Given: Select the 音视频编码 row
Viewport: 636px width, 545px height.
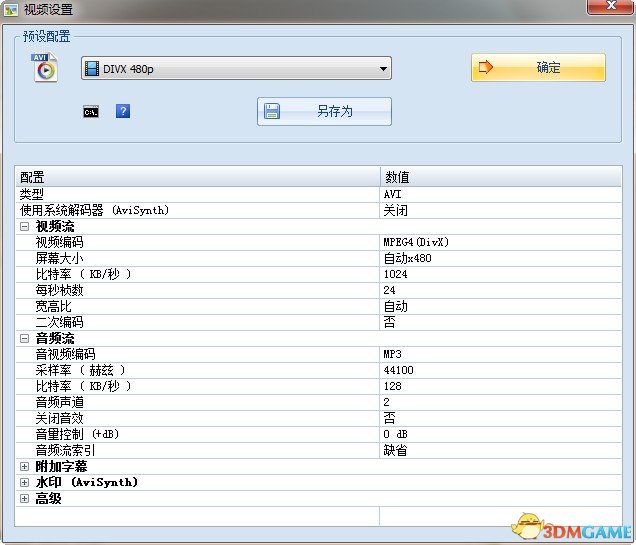Looking at the screenshot, I should [x=318, y=354].
